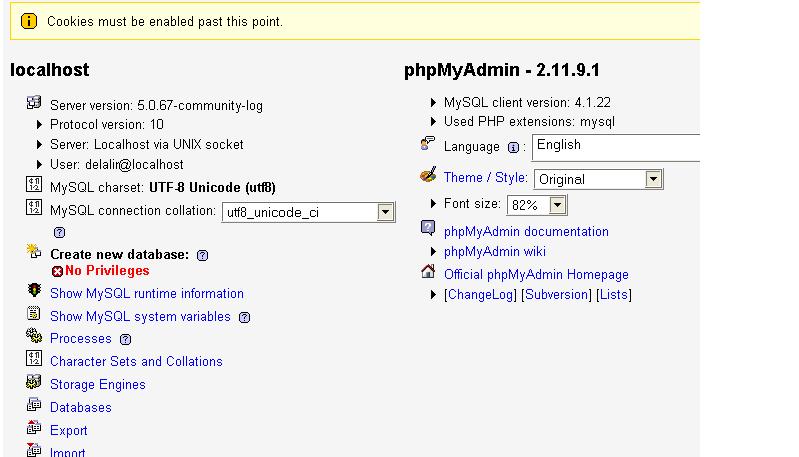Open Show MySQL system variables link

[x=140, y=317]
